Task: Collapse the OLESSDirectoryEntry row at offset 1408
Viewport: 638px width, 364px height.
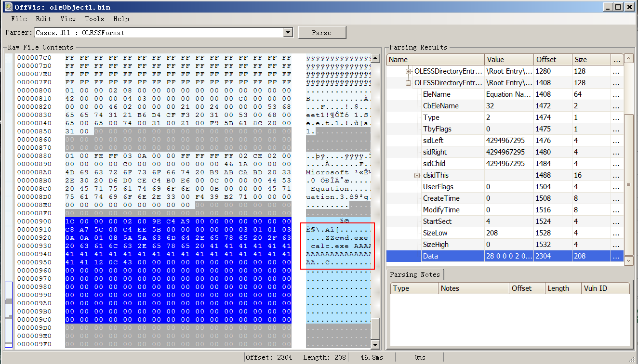Action: point(409,83)
